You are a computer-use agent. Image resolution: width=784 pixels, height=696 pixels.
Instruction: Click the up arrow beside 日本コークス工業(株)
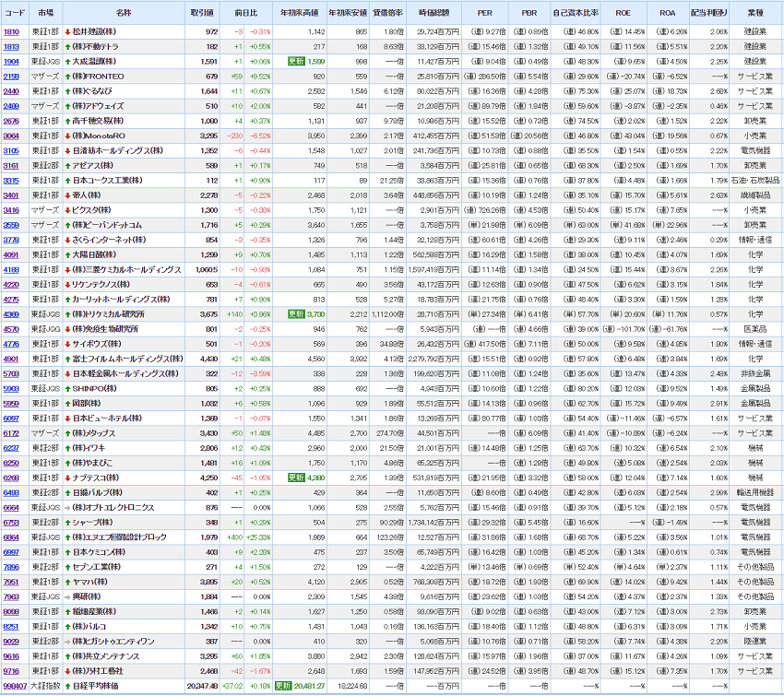[67, 181]
